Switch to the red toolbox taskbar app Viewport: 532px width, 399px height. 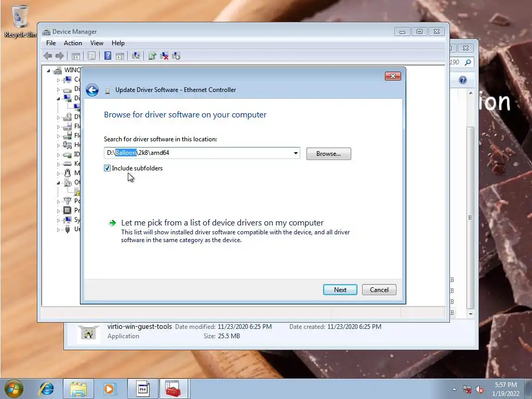click(174, 389)
